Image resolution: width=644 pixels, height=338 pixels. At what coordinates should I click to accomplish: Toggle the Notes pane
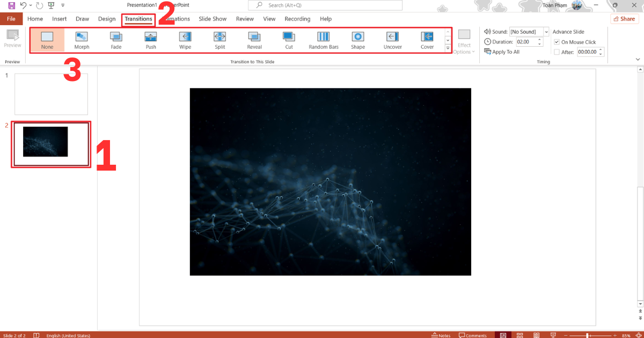tap(441, 335)
